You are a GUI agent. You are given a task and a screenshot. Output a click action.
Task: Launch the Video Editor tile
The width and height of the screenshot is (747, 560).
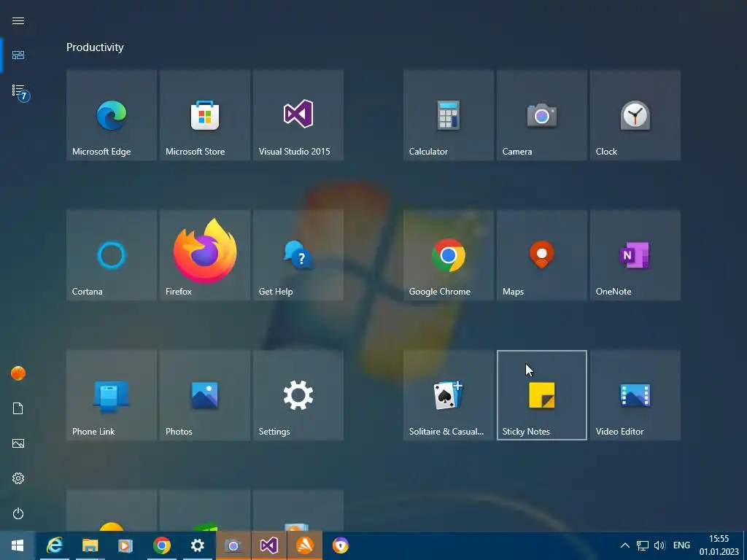pyautogui.click(x=635, y=395)
